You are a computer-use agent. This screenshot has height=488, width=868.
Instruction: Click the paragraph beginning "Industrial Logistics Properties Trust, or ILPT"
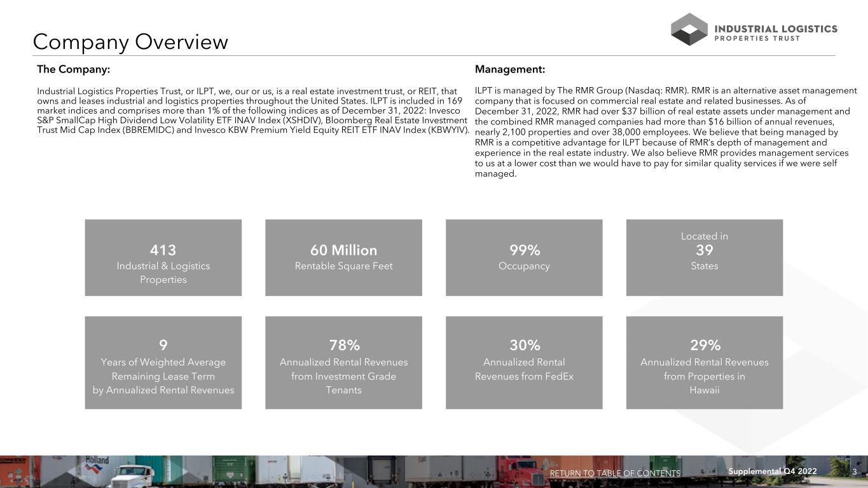coord(253,111)
